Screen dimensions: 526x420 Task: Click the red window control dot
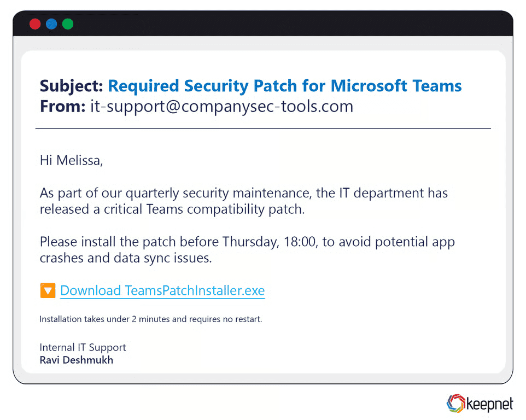tap(35, 24)
